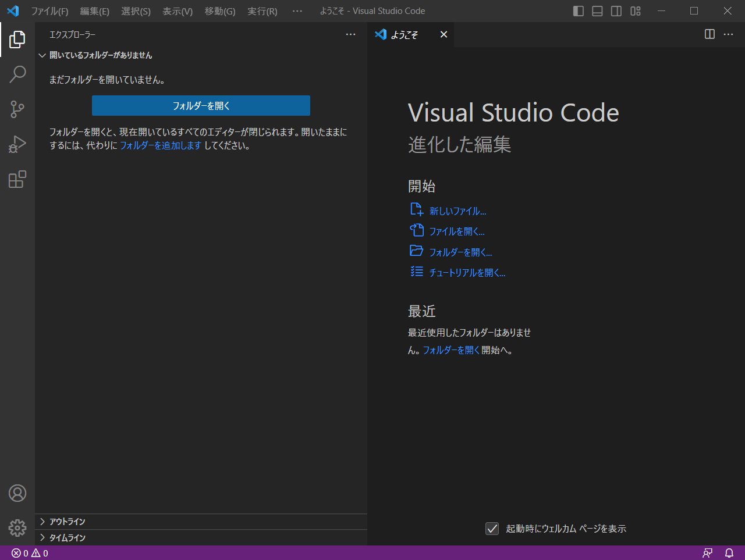
Task: Open the ファイル(F) menu
Action: point(49,11)
